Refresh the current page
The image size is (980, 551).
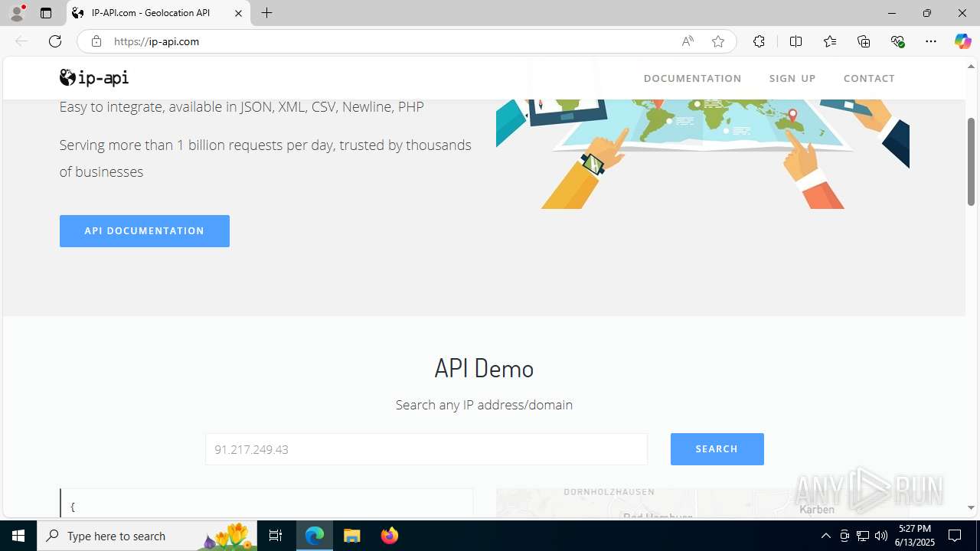pyautogui.click(x=55, y=41)
